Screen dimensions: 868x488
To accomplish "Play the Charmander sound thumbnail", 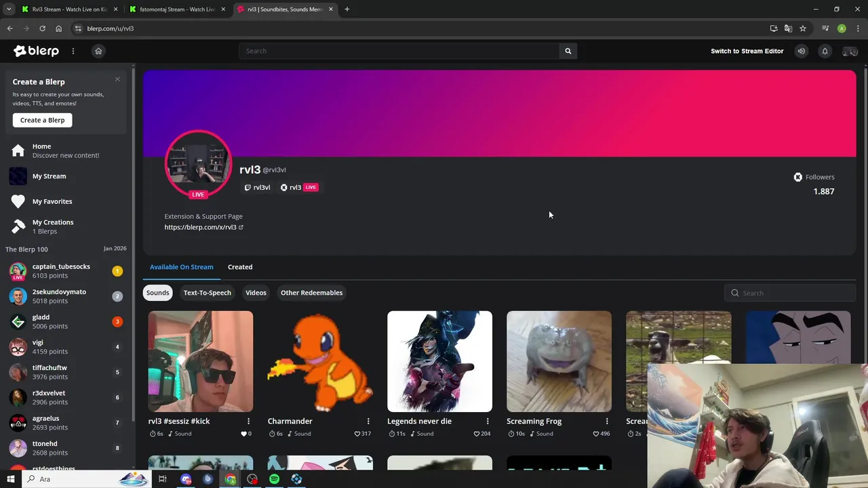I will pos(320,361).
